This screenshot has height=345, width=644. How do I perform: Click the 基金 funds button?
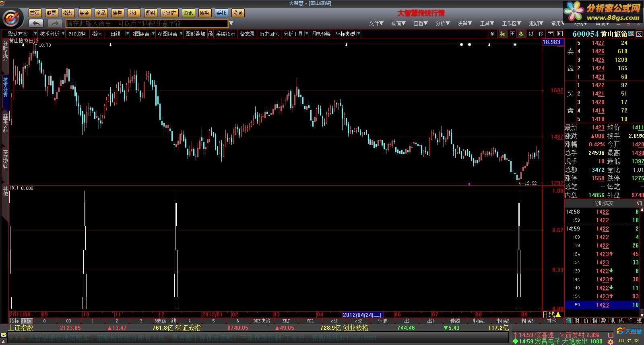(x=85, y=13)
